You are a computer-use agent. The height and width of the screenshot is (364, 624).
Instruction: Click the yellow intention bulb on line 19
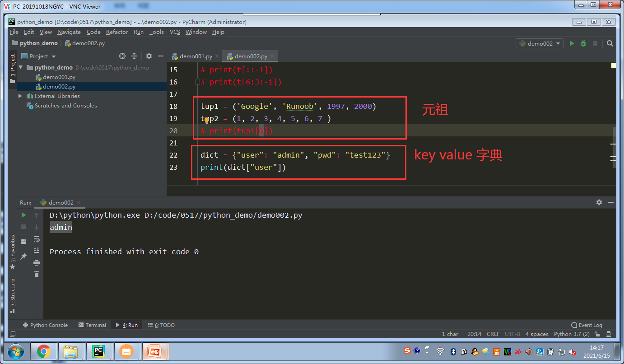(206, 120)
